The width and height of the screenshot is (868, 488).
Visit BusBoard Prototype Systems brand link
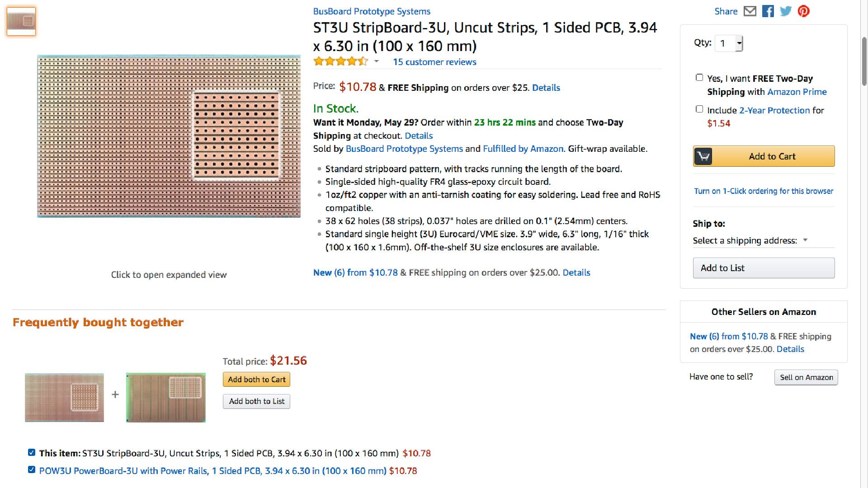[372, 11]
